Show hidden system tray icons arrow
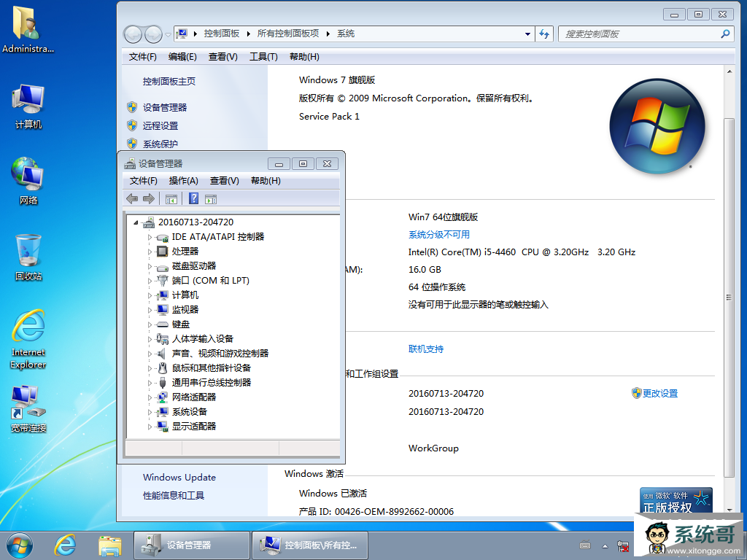This screenshot has width=747, height=560. (x=605, y=545)
